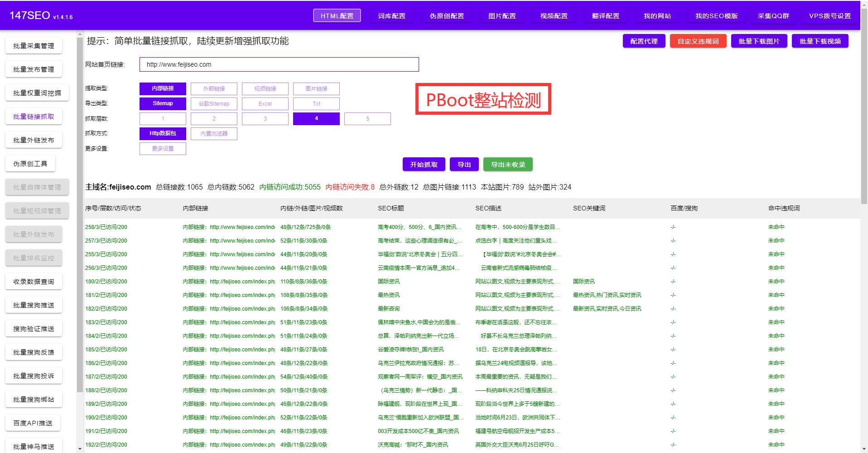The width and height of the screenshot is (868, 453).
Task: Open 图片配置 tab
Action: 502,16
